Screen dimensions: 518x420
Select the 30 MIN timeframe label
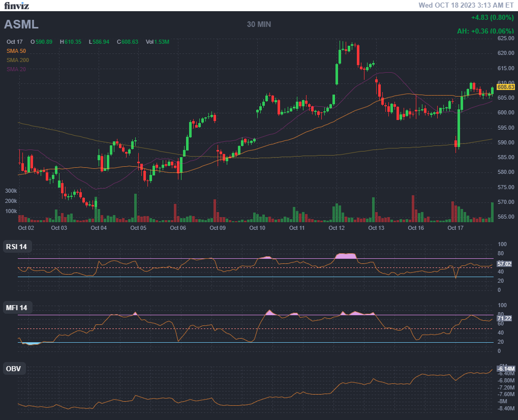click(x=259, y=24)
